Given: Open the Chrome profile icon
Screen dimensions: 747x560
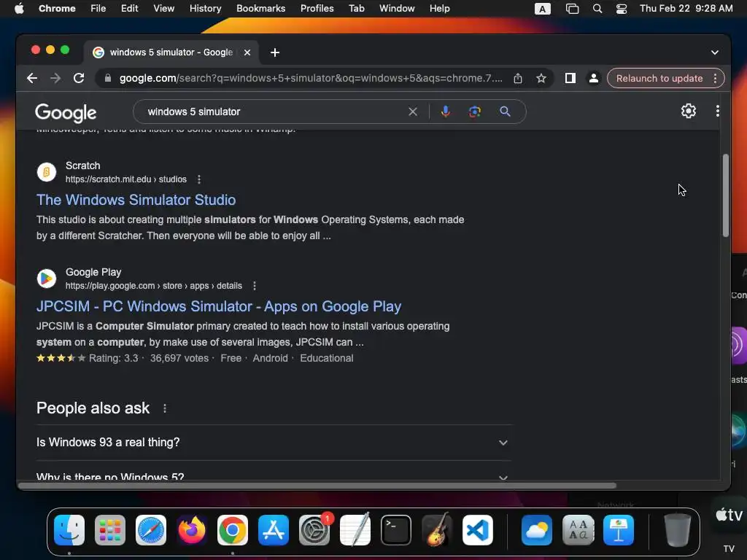Looking at the screenshot, I should pos(594,78).
